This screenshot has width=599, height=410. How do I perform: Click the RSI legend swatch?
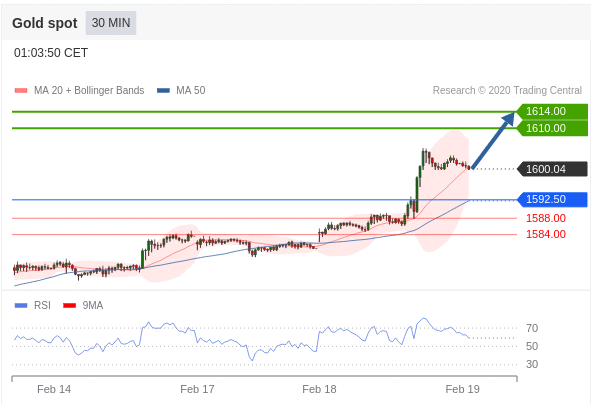(21, 305)
